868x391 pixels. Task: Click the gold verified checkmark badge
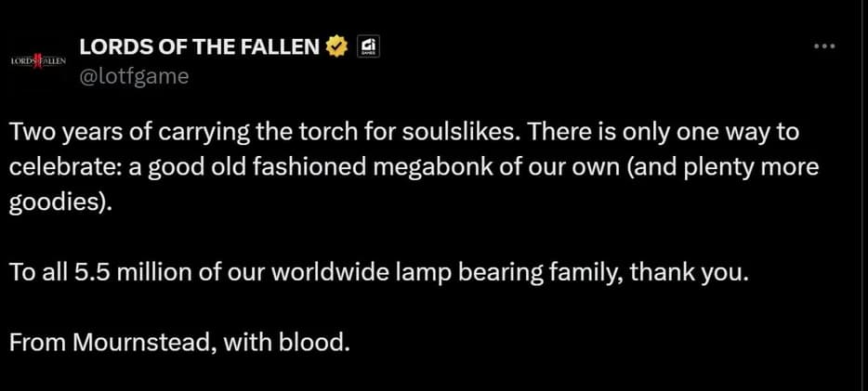[337, 46]
